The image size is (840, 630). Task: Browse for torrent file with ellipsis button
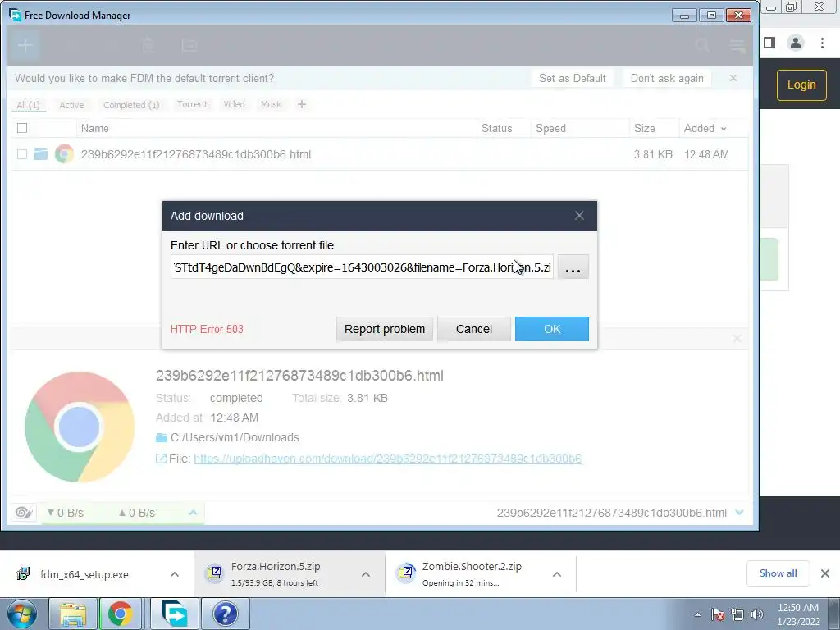coord(573,267)
